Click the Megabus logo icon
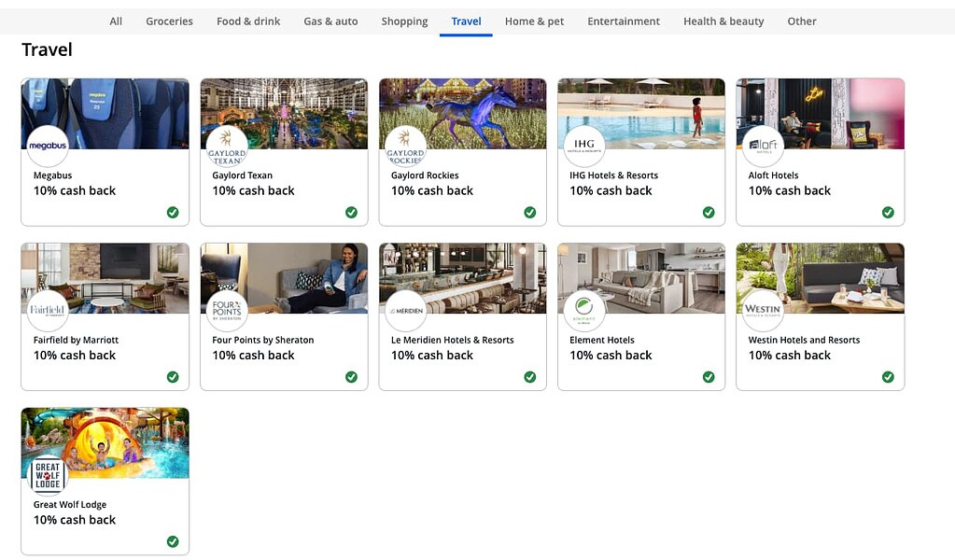955x560 pixels. coord(48,147)
